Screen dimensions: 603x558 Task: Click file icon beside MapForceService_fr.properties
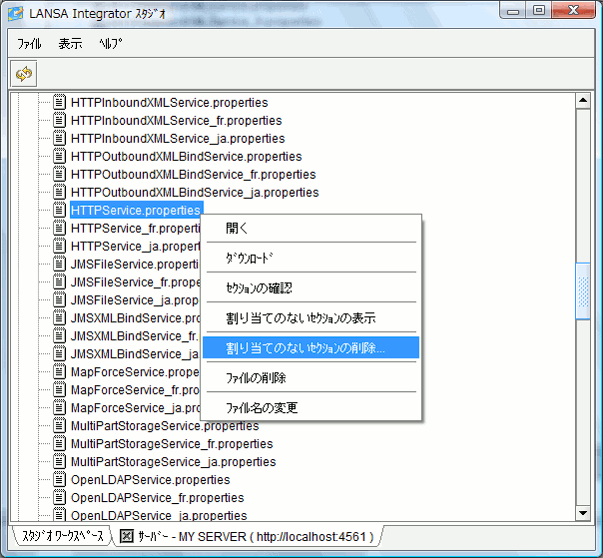pyautogui.click(x=59, y=390)
